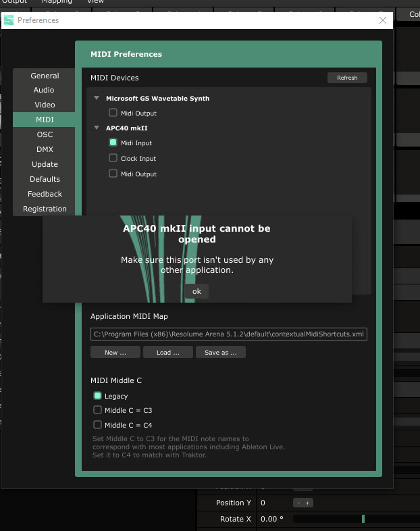The height and width of the screenshot is (531, 420).
Task: Open the Mapping menu in menu bar
Action: click(57, 2)
